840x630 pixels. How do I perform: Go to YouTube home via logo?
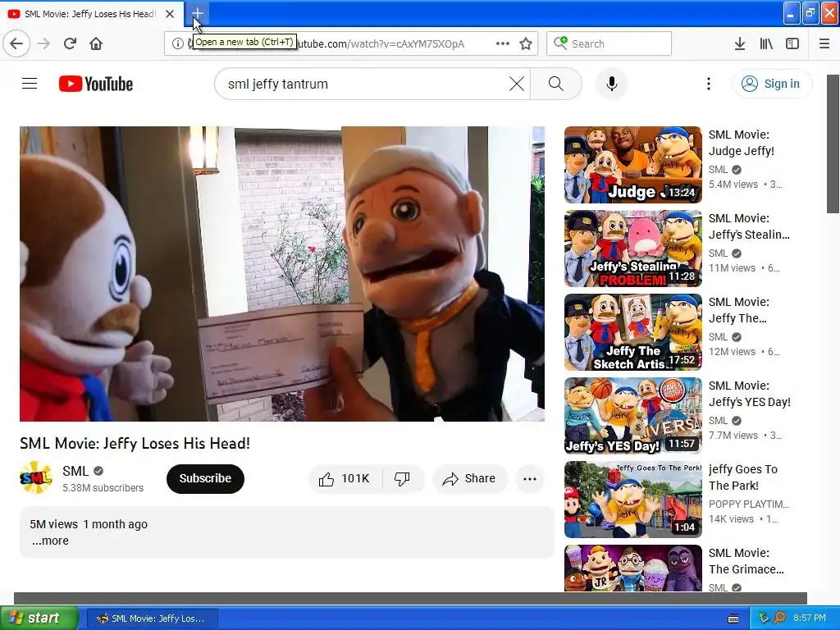(96, 84)
